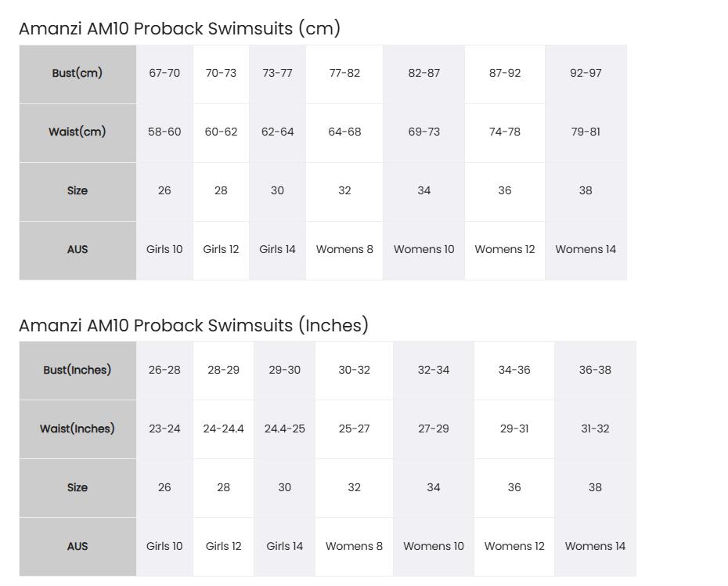This screenshot has height=586, width=728.
Task: Select the Waist(Inches) row header
Action: [77, 429]
